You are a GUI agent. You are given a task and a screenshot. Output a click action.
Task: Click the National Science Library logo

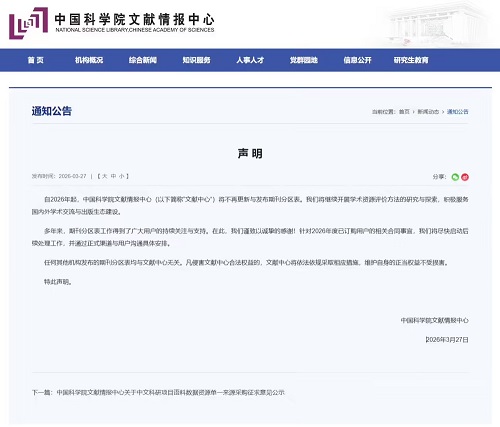[x=28, y=23]
